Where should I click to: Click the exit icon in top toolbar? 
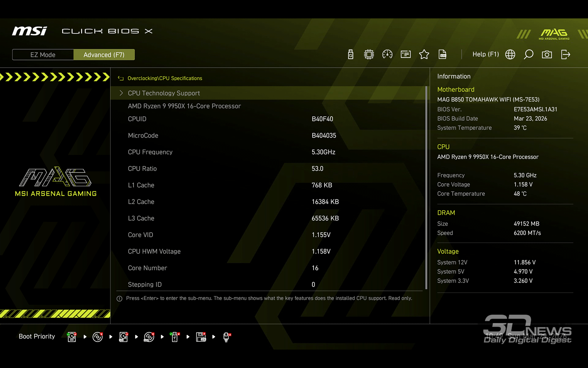(566, 54)
